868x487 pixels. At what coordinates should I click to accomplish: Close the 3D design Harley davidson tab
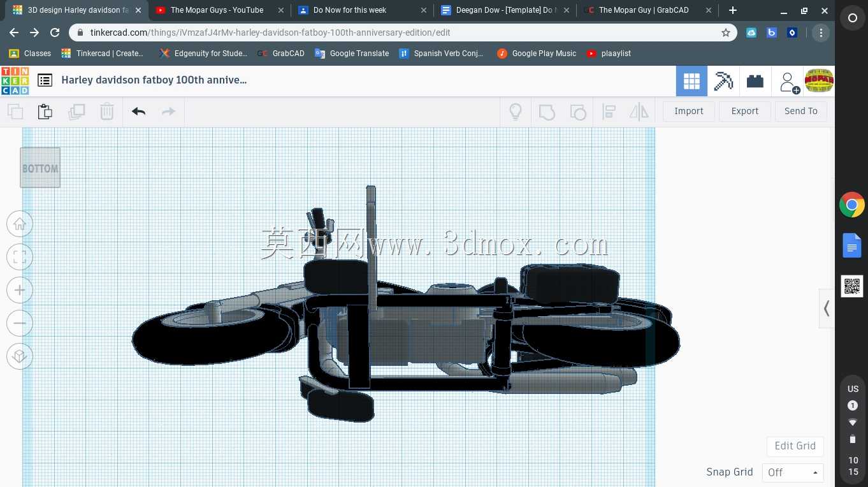pos(138,10)
